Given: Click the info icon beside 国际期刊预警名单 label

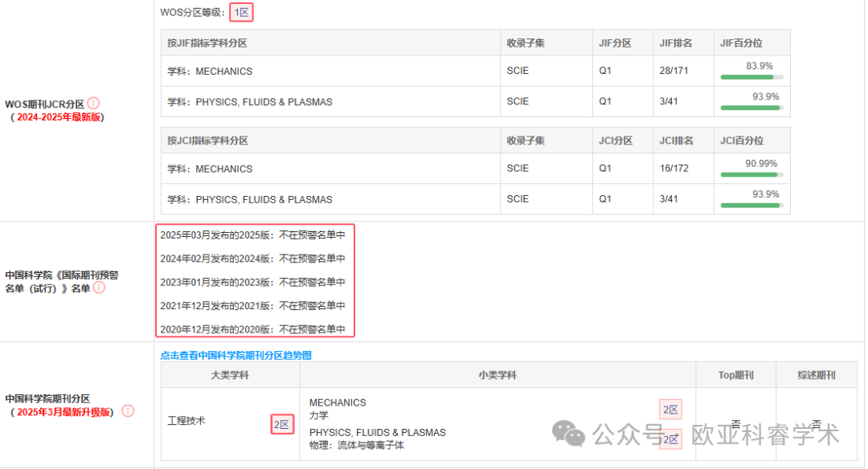Looking at the screenshot, I should point(99,288).
